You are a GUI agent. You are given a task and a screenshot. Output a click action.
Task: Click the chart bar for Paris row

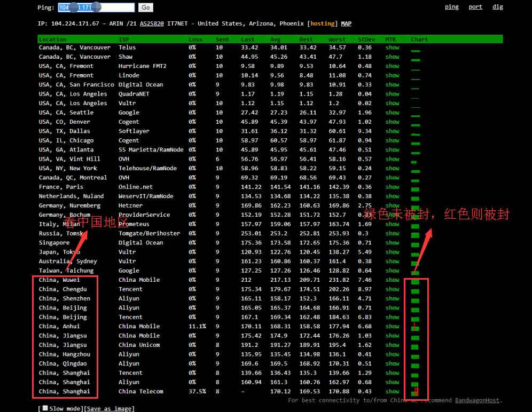click(415, 189)
